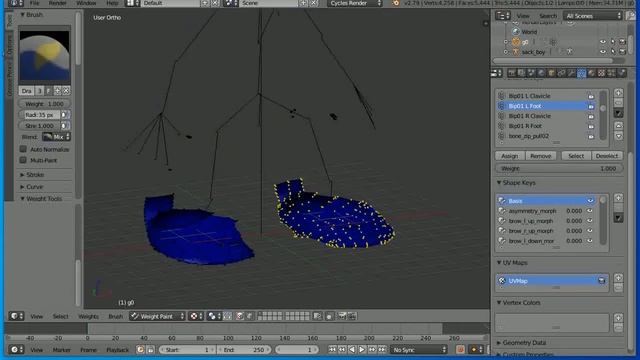Open the Constraints properties tab
The height and width of the screenshot is (360, 640).
[561, 73]
